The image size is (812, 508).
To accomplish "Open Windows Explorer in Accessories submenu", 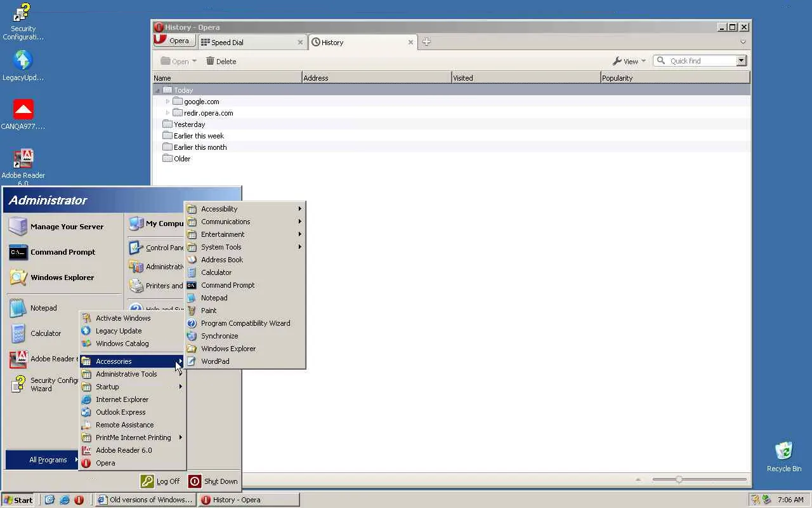I will (x=246, y=349).
